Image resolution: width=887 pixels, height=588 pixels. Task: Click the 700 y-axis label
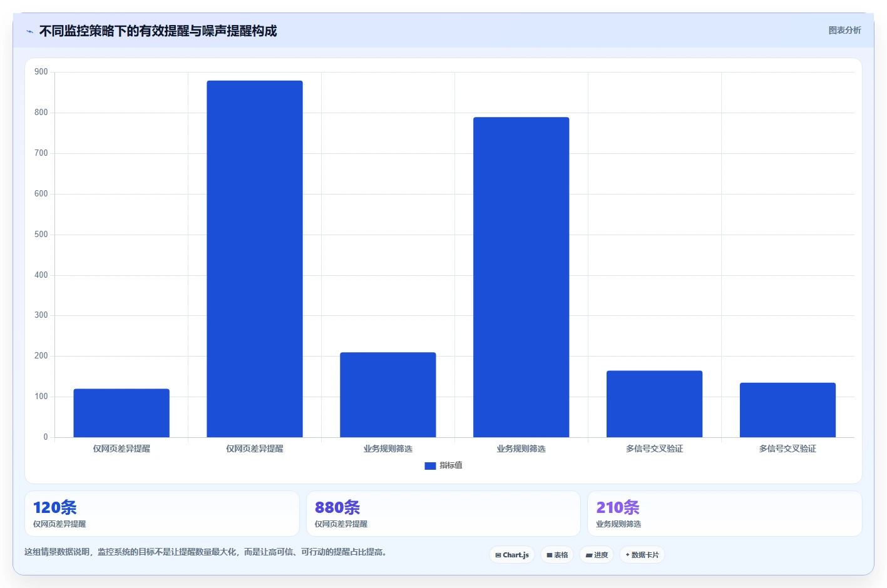[41, 153]
